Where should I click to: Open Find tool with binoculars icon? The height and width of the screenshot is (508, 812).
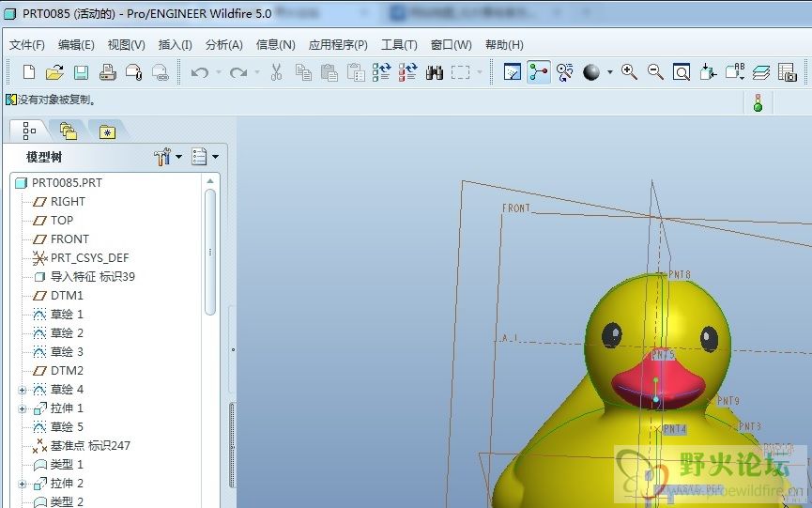pos(435,72)
